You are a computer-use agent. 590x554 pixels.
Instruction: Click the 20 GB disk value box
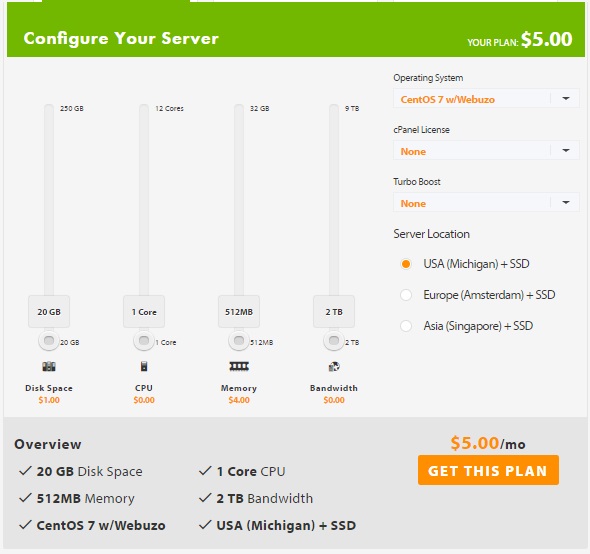coord(49,312)
